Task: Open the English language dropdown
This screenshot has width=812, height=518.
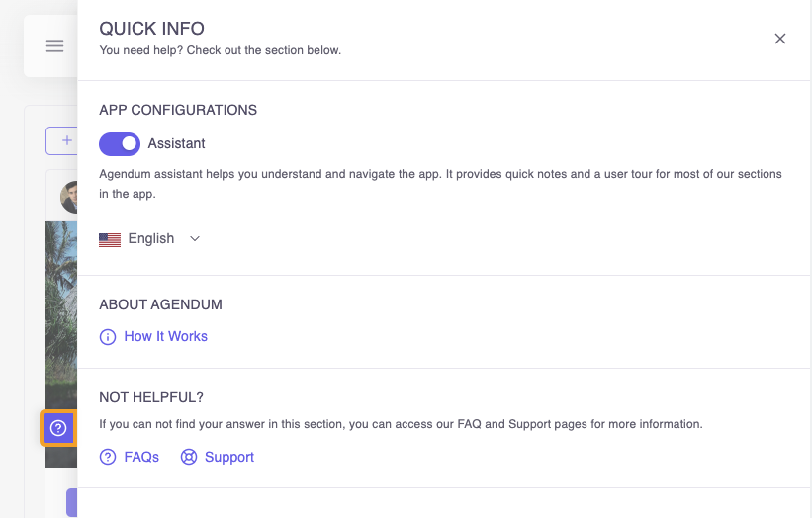Action: (x=151, y=239)
